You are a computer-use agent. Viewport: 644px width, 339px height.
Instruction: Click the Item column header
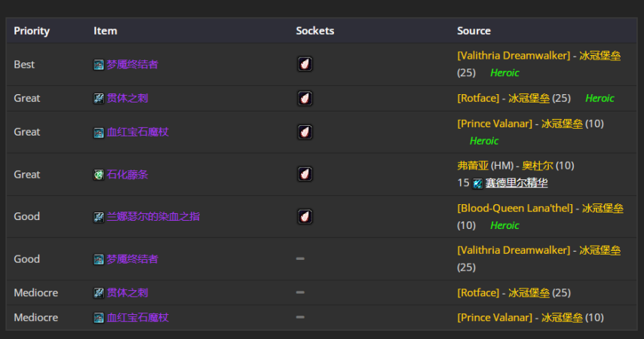[x=106, y=31]
